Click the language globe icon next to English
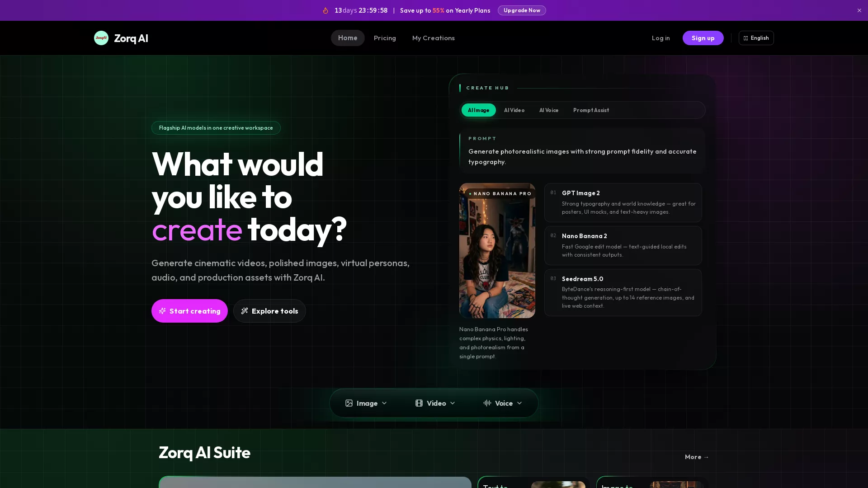868x488 pixels. [746, 38]
